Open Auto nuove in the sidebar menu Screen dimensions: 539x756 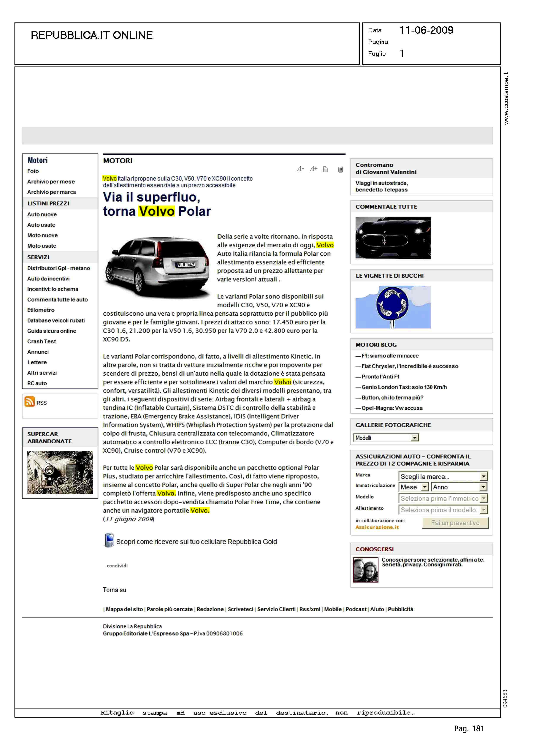click(42, 214)
